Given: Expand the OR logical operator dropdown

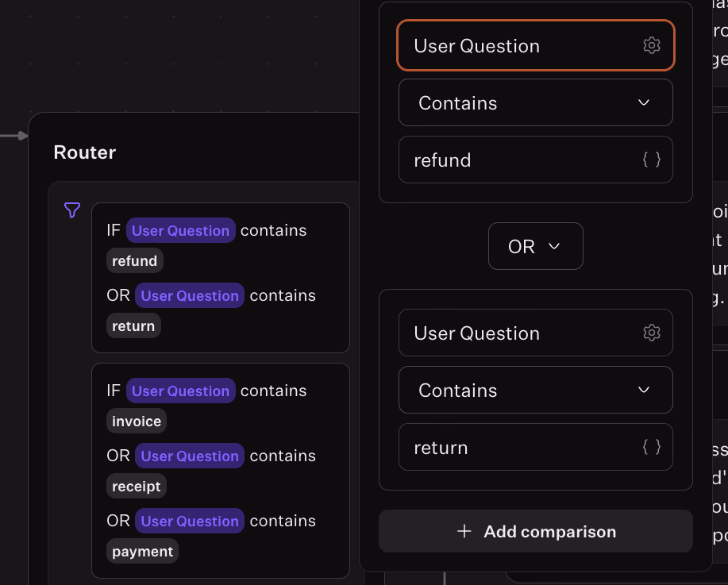Looking at the screenshot, I should (535, 247).
